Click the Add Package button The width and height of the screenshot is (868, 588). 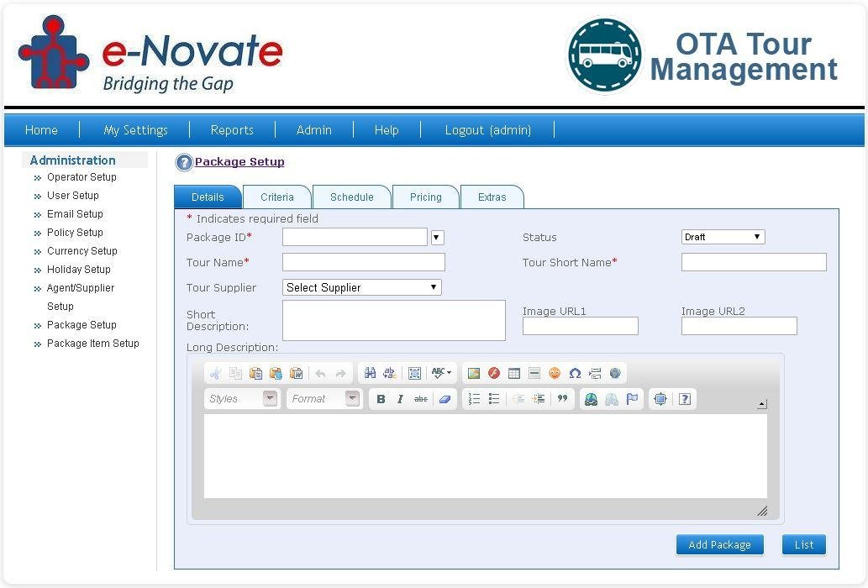pos(719,544)
